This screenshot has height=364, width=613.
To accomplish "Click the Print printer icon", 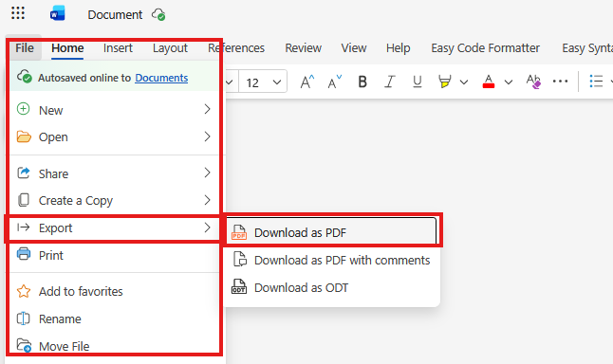I will [x=24, y=254].
